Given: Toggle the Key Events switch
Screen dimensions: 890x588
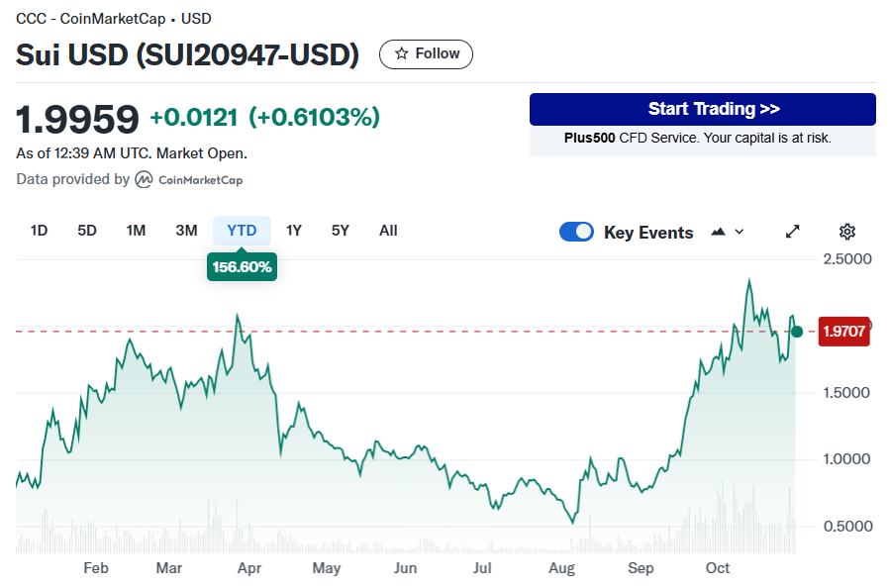Looking at the screenshot, I should click(x=576, y=232).
